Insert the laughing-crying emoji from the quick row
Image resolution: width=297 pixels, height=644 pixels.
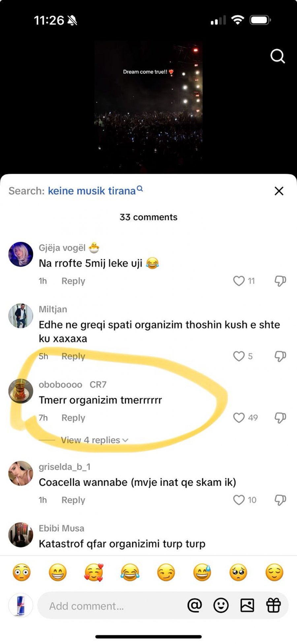pos(130,572)
